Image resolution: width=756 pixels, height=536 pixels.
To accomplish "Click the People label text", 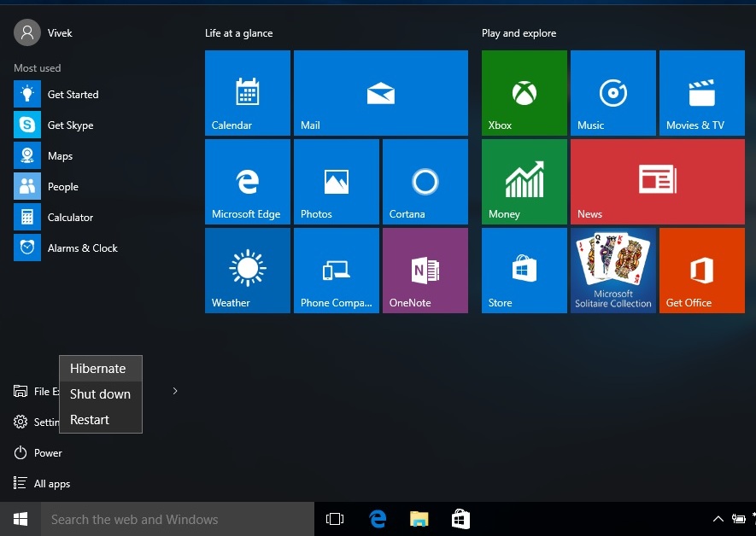I will pos(62,187).
